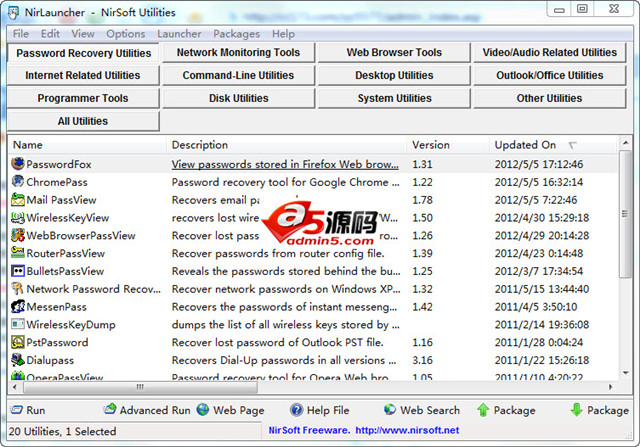Click the NirLauncher title bar icon
The height and width of the screenshot is (447, 640).
[13, 13]
